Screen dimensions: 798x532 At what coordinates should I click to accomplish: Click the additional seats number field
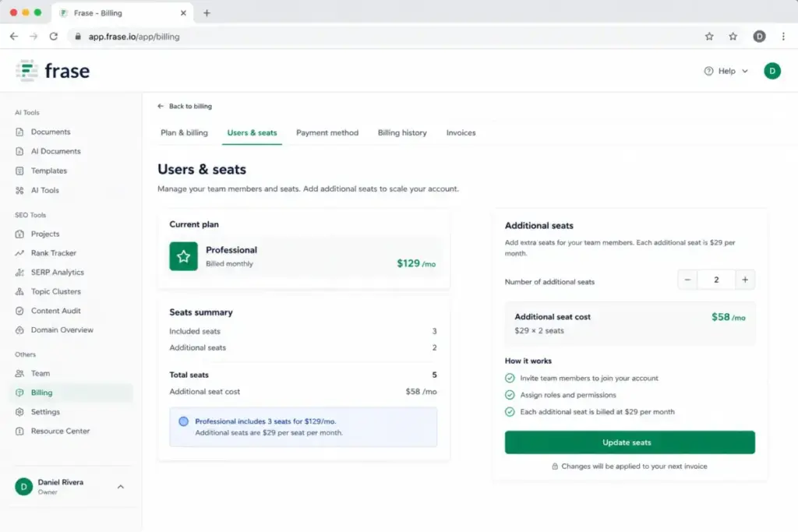click(x=716, y=280)
